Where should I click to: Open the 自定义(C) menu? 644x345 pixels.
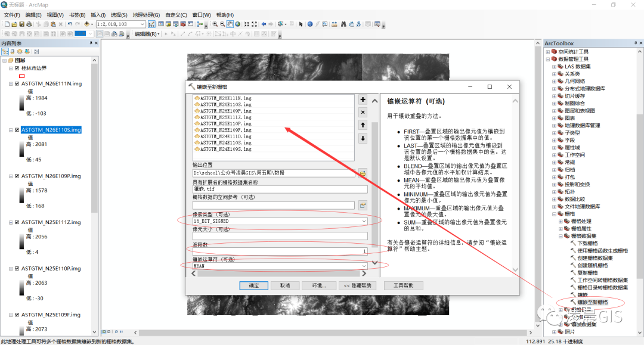[176, 15]
